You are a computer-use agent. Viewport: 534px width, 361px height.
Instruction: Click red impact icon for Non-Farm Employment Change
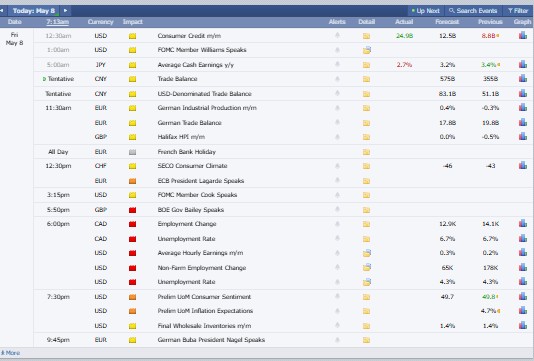tap(132, 268)
